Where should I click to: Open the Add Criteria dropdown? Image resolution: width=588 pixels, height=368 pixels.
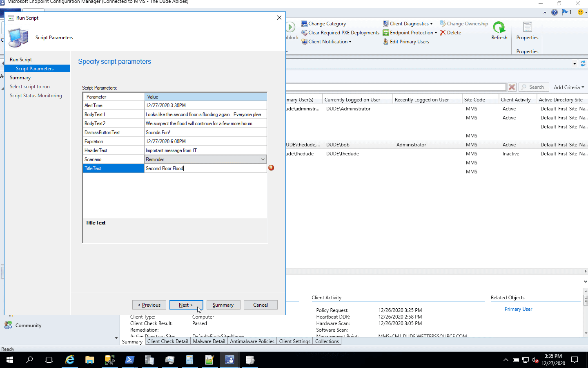tap(569, 88)
